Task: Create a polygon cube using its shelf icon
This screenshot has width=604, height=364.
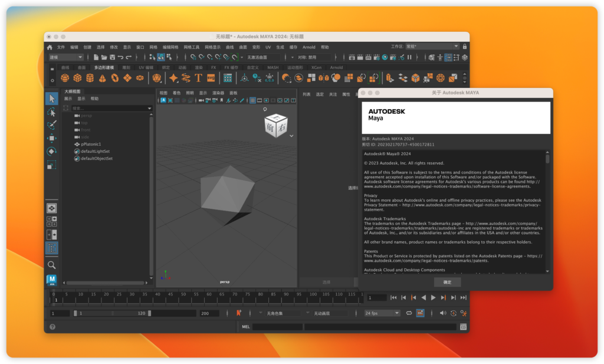Action: 77,77
